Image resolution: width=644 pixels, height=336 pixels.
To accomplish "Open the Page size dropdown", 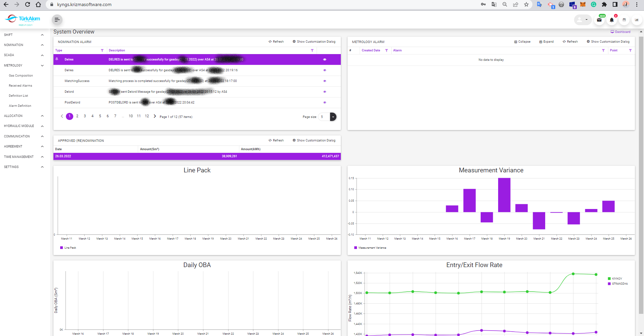I will click(x=333, y=117).
